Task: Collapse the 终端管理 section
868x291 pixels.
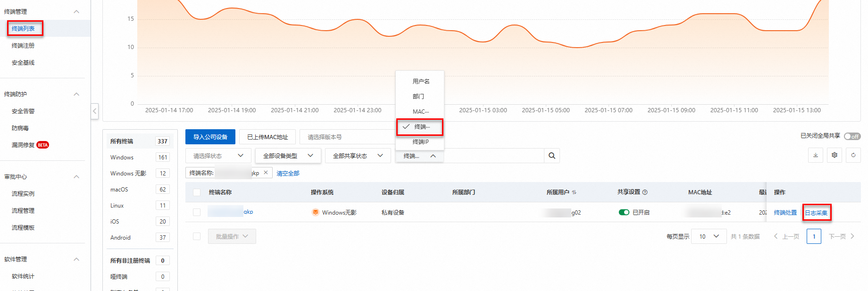Action: pos(76,11)
